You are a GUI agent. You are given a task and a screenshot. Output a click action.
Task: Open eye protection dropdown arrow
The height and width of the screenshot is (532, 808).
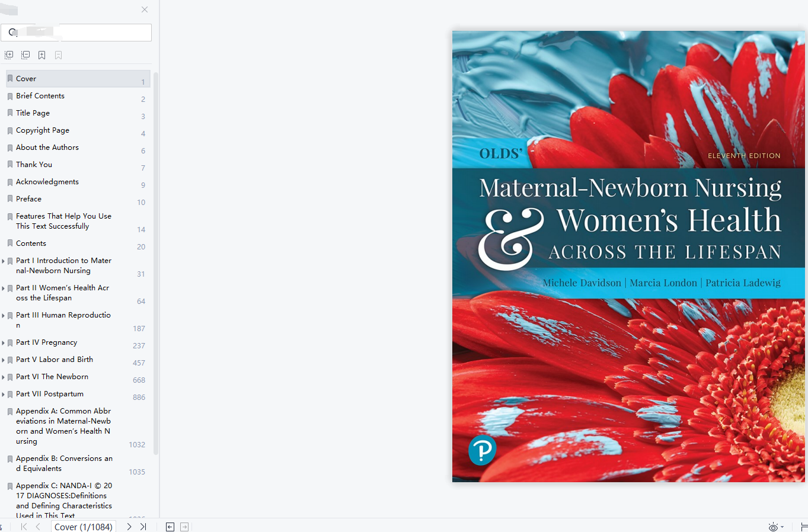(783, 527)
